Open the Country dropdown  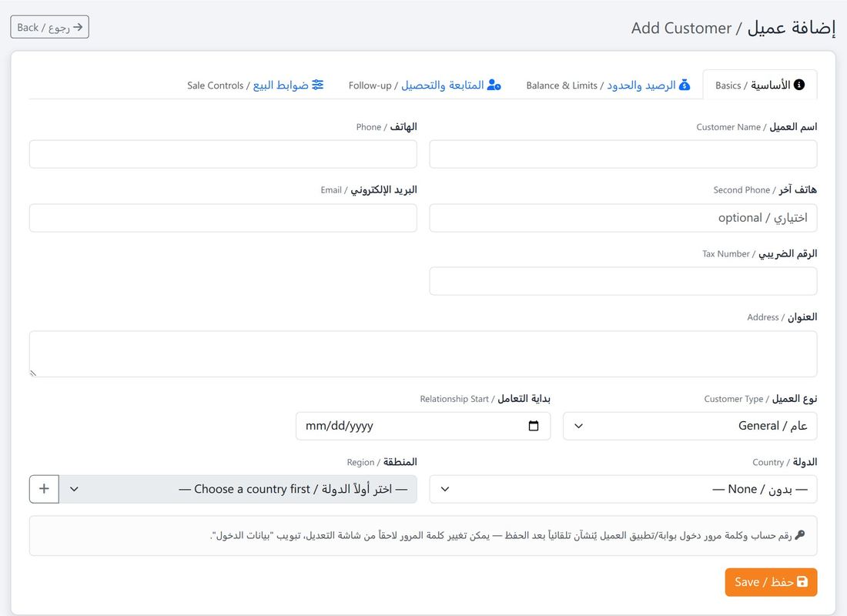[x=623, y=489]
